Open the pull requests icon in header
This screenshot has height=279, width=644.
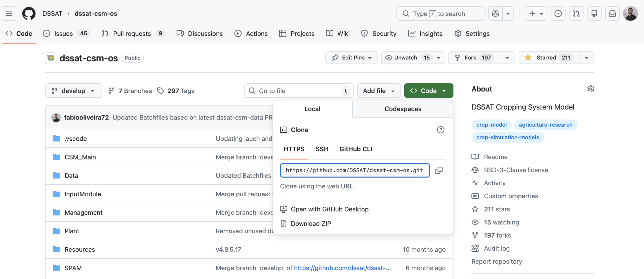(576, 14)
